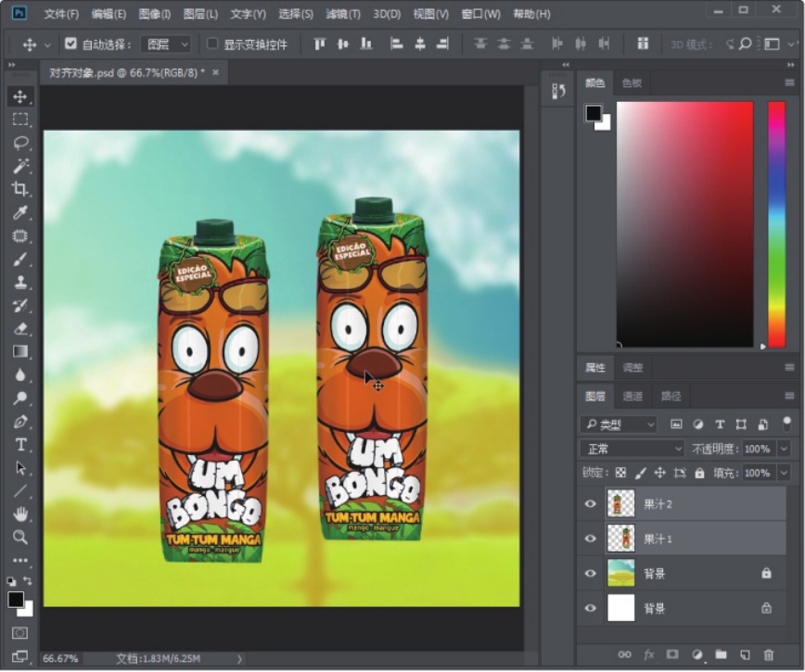Select the Blur (water drop) tool
Viewport: 805px width, 672px height.
point(20,375)
